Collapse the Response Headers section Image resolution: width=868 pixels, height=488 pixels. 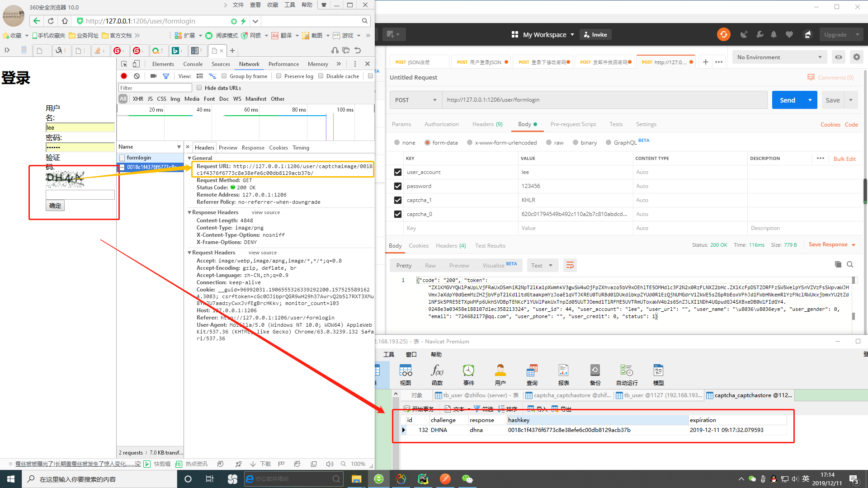(190, 212)
